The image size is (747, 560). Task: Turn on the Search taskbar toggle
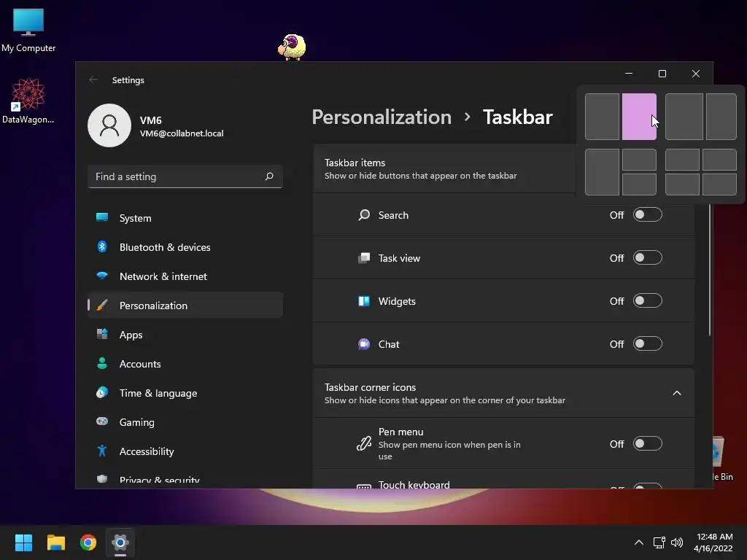648,215
